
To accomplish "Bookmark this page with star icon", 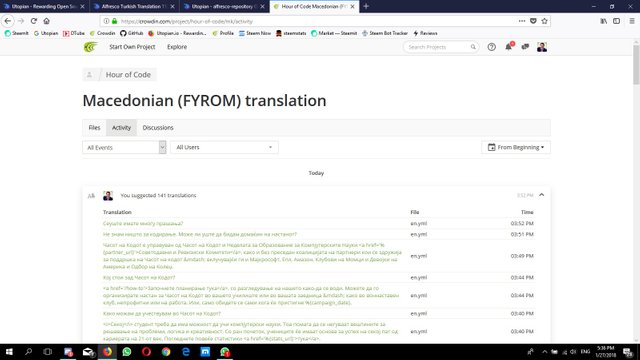I will click(544, 21).
